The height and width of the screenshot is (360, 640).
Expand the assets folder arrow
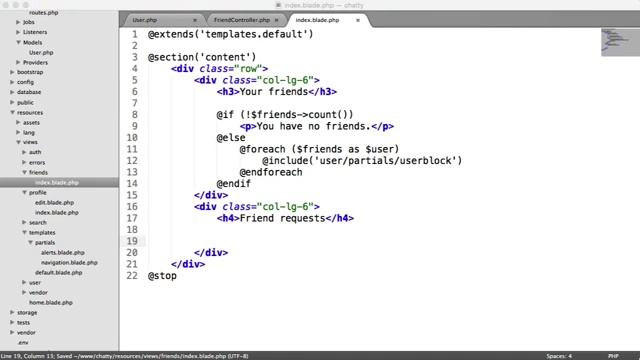click(18, 122)
